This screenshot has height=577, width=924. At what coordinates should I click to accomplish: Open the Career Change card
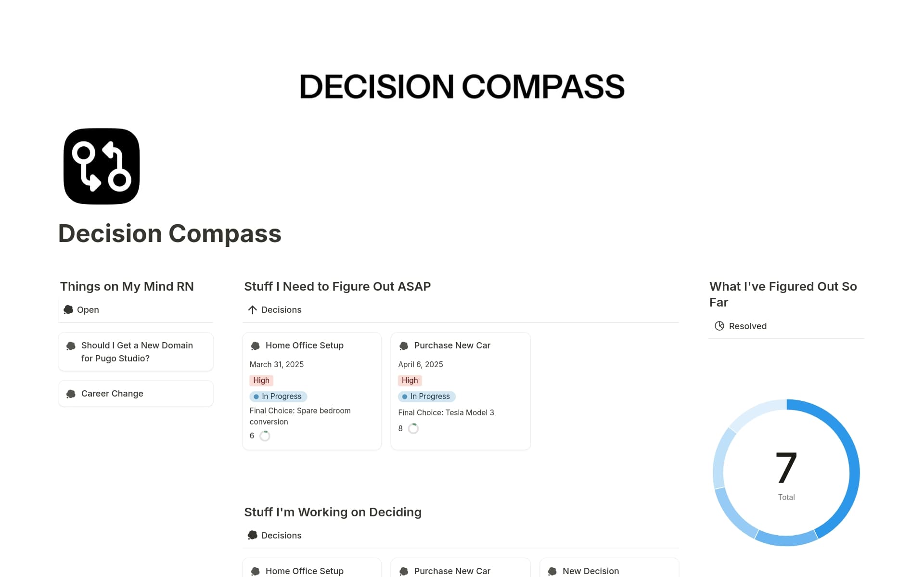click(x=112, y=393)
